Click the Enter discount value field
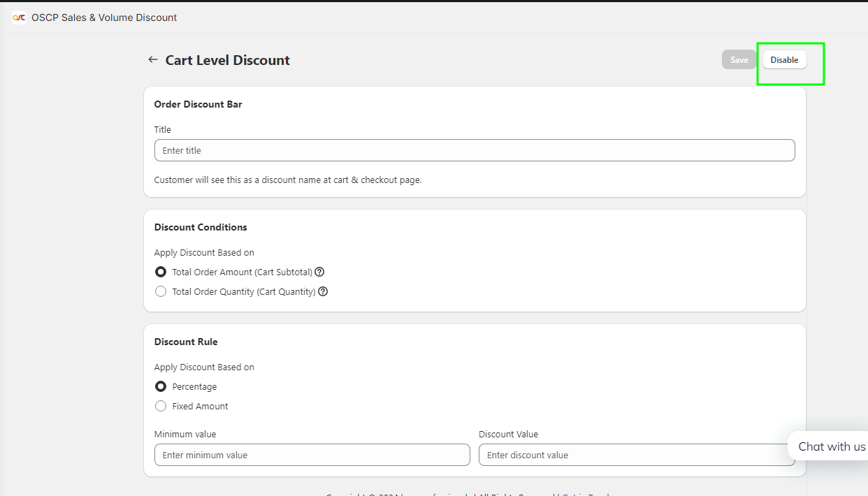This screenshot has height=496, width=868. (636, 455)
